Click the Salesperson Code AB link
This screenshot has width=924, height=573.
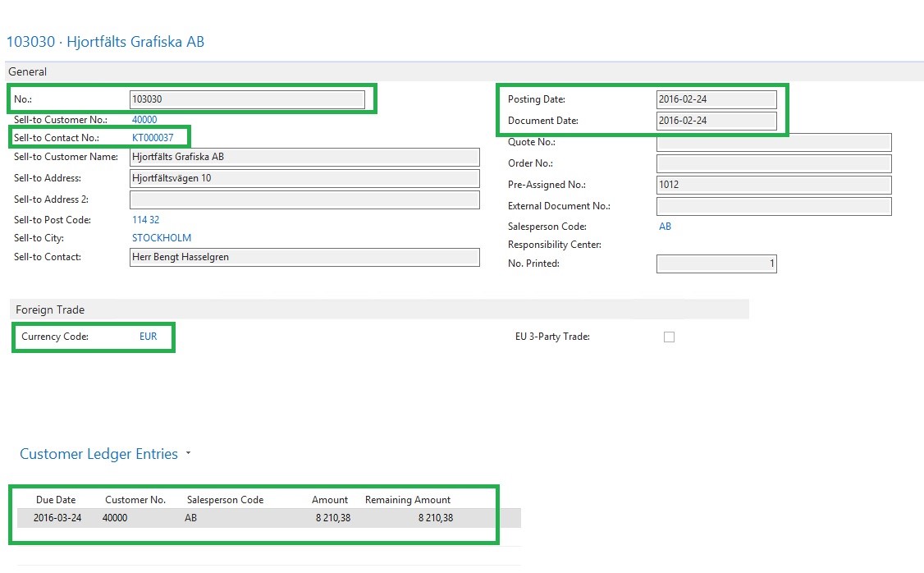click(x=665, y=227)
